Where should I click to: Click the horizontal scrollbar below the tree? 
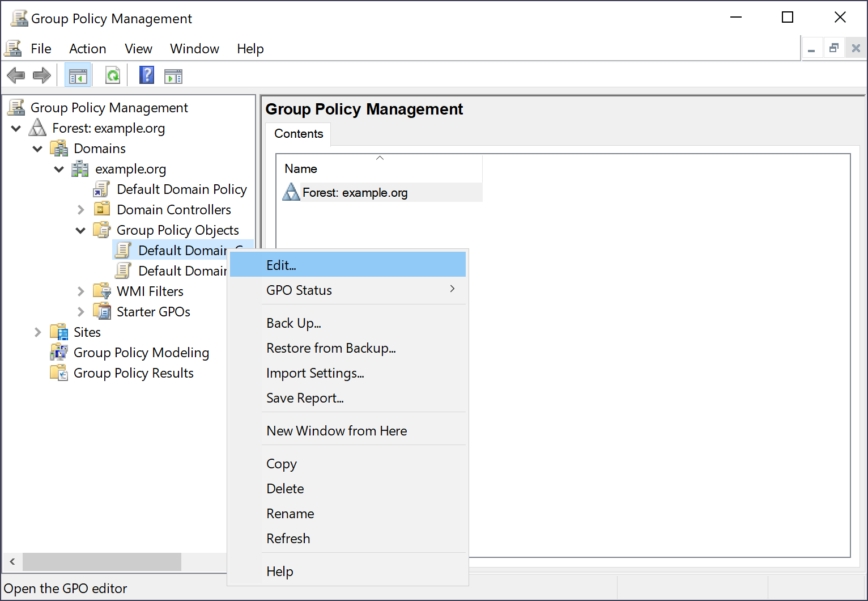pos(102,562)
